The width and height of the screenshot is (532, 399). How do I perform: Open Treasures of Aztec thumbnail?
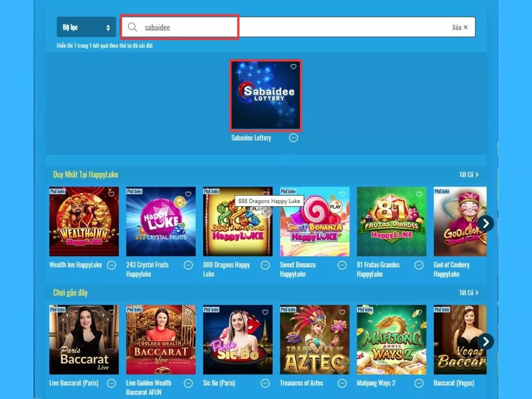[315, 340]
